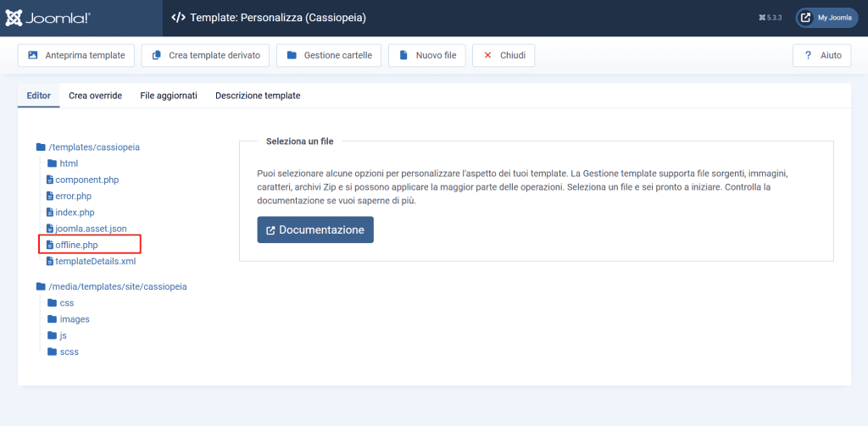868x426 pixels.
Task: Expand the js folder
Action: coord(57,335)
